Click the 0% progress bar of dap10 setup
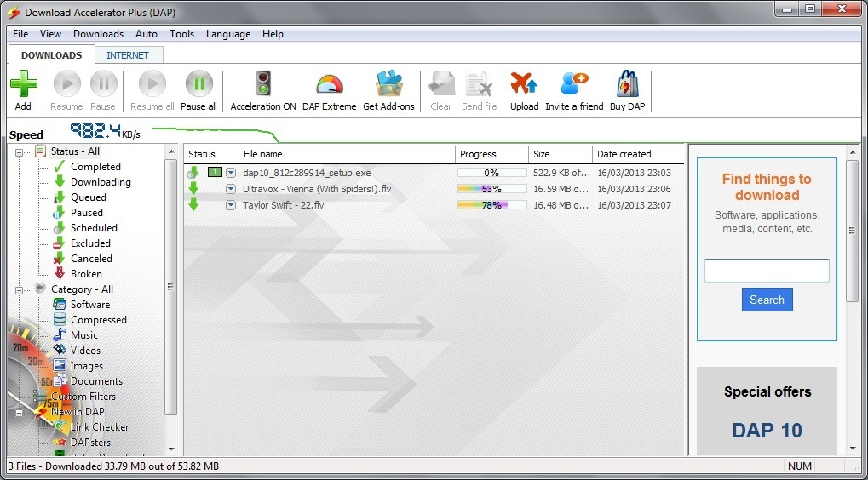Image resolution: width=868 pixels, height=480 pixels. 491,173
